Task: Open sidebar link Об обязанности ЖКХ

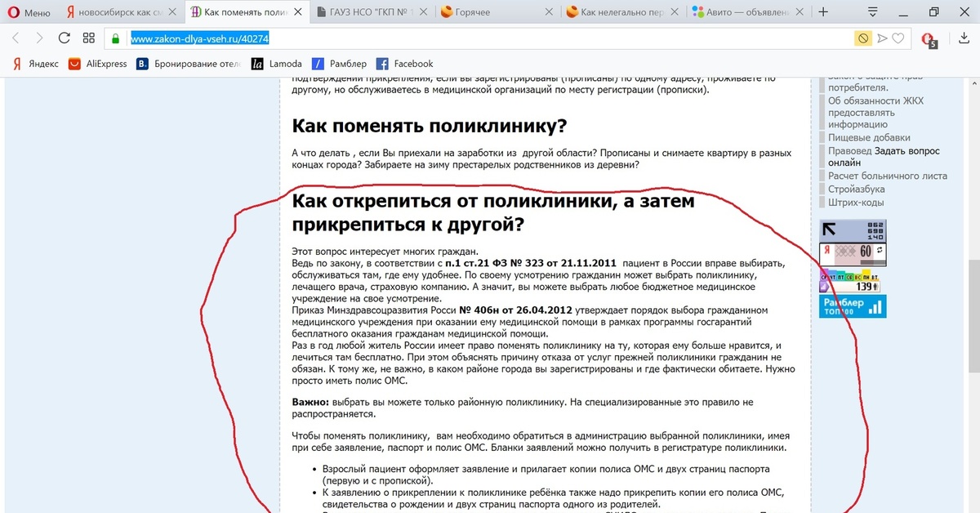Action: (x=875, y=113)
